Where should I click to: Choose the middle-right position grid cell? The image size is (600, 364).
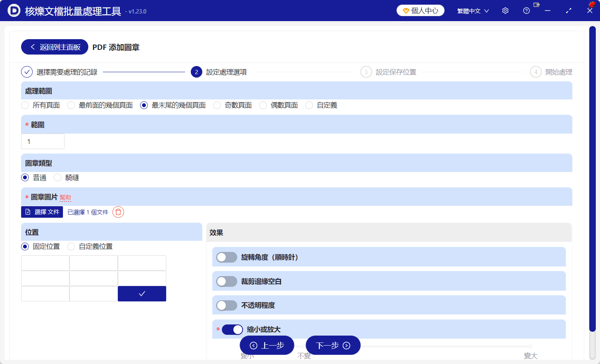(142, 278)
